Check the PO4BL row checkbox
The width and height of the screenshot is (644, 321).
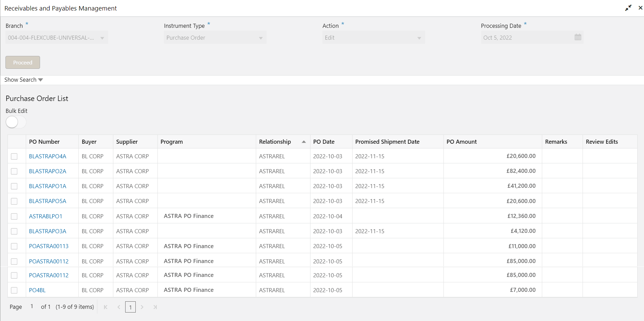(14, 290)
